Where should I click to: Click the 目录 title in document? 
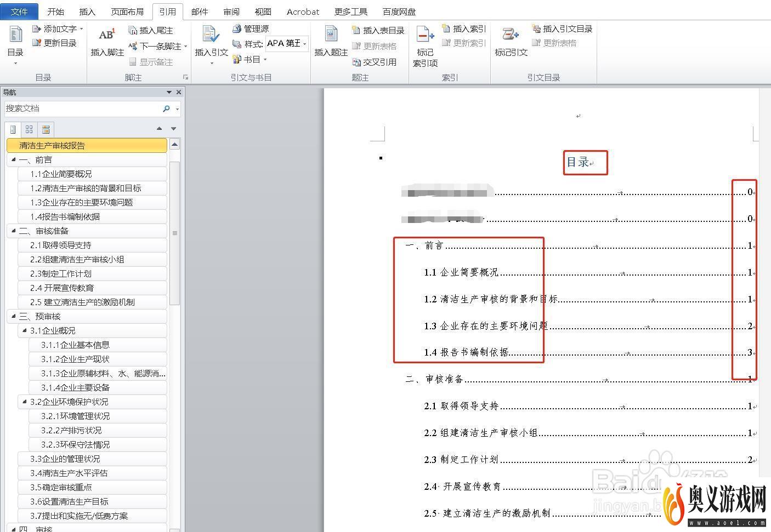coord(578,162)
